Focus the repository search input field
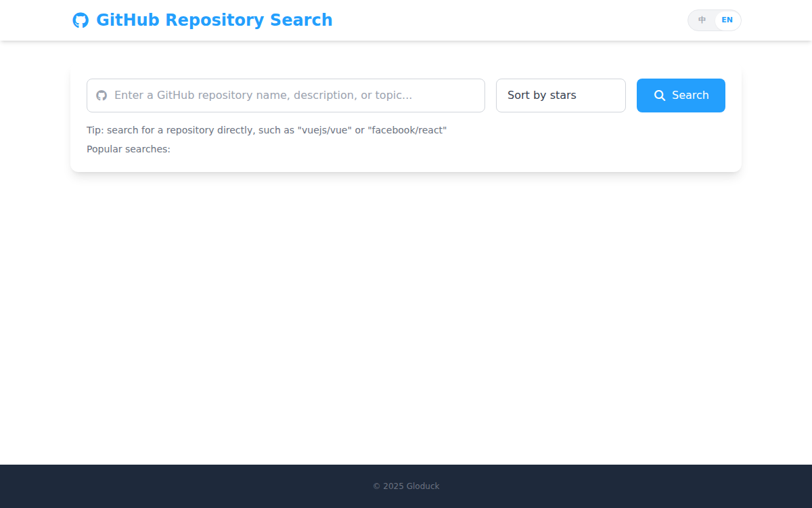Image resolution: width=812 pixels, height=508 pixels. point(286,96)
